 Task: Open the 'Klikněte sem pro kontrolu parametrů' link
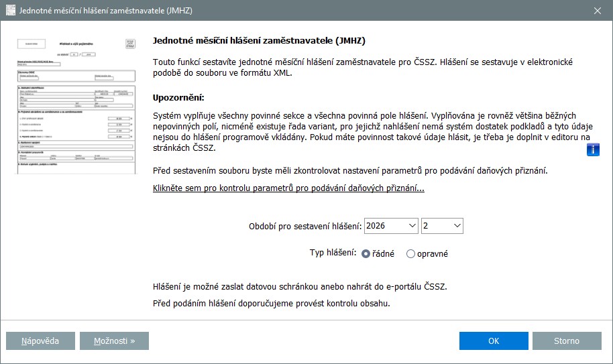click(288, 188)
